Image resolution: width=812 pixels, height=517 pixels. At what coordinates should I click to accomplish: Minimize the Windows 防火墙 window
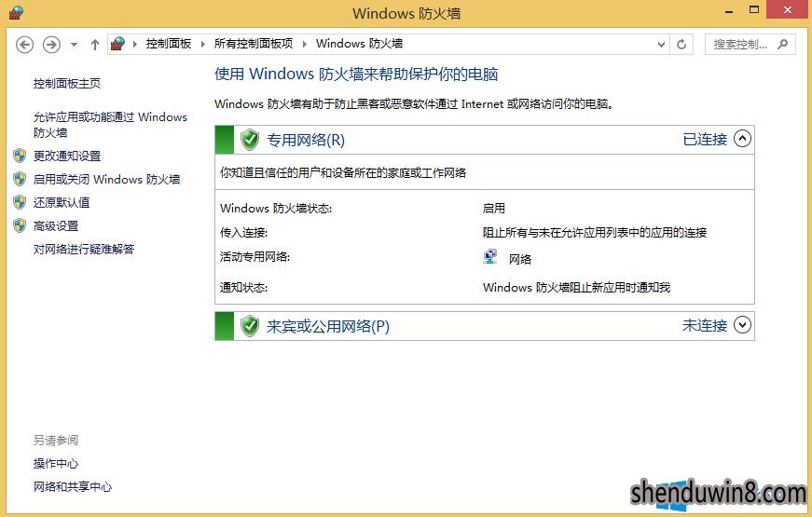729,10
